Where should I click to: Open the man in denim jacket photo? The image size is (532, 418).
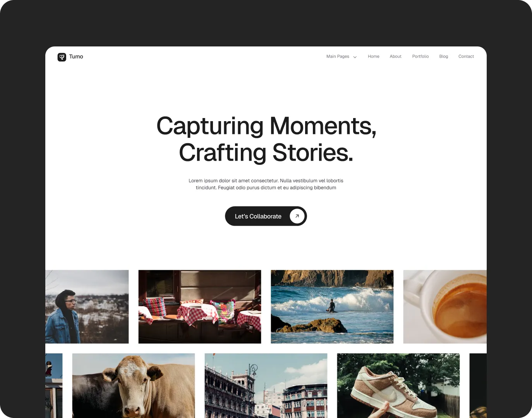click(87, 307)
